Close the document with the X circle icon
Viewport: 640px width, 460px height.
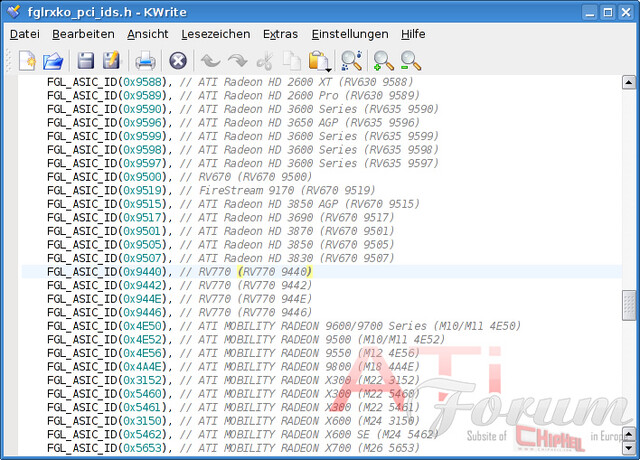pos(178,61)
